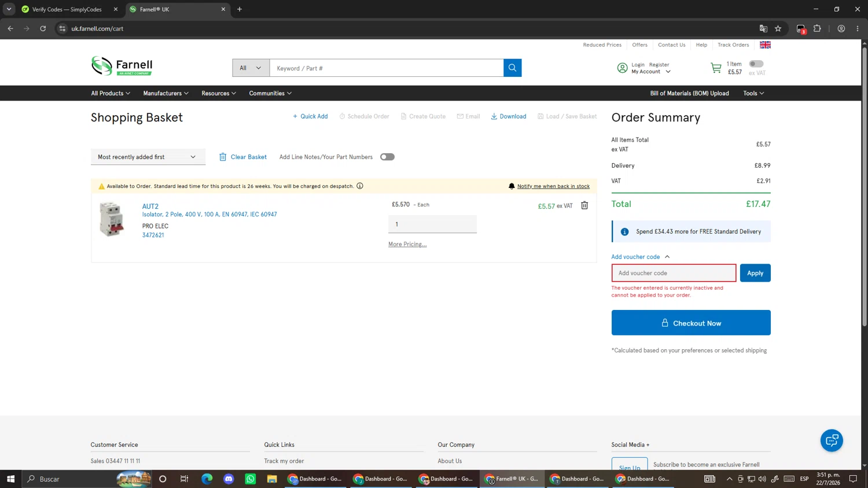Click Login link

(638, 65)
